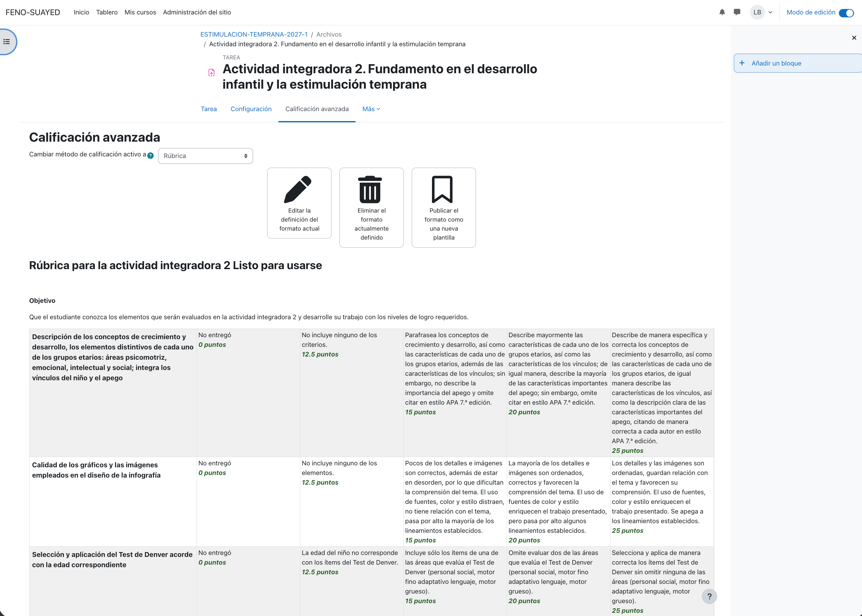Image resolution: width=862 pixels, height=616 pixels.
Task: Toggle the Modo de edición switch
Action: click(846, 13)
